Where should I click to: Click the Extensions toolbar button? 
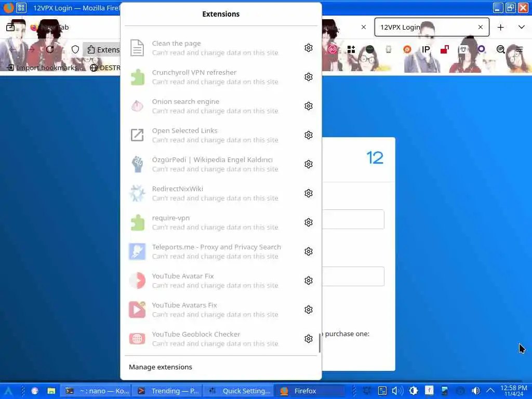click(102, 50)
